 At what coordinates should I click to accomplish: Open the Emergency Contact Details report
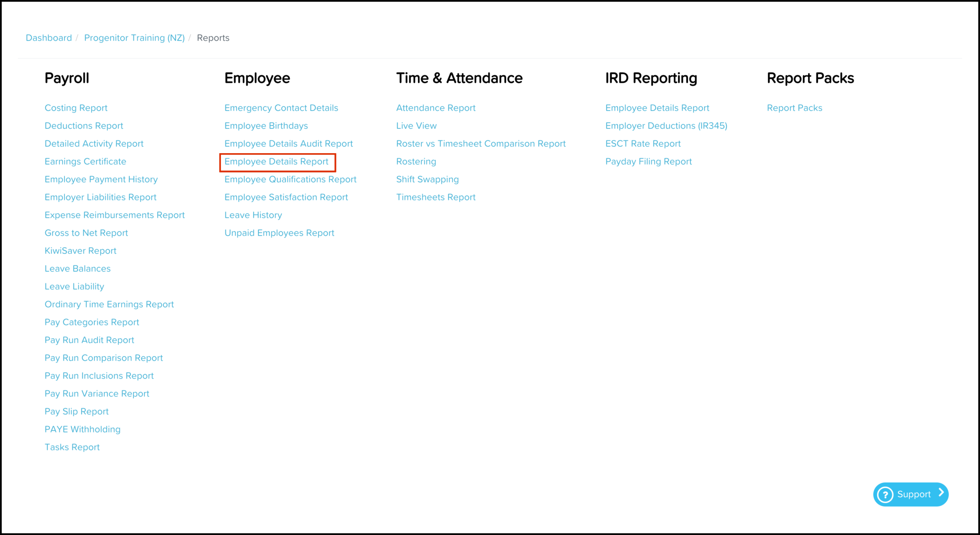pos(281,108)
